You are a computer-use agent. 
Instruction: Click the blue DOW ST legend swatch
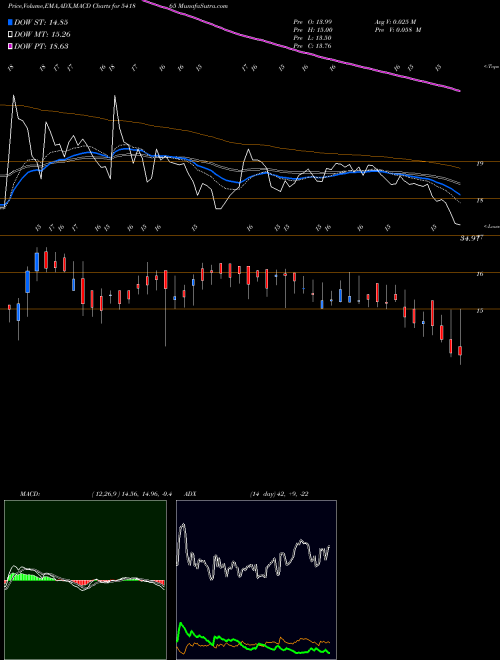(10, 22)
